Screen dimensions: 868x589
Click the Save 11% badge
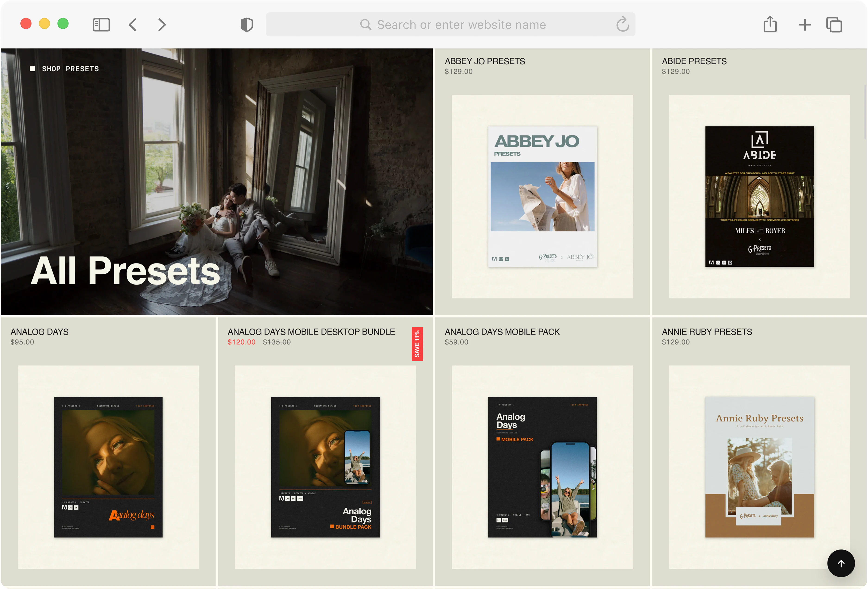coord(417,344)
